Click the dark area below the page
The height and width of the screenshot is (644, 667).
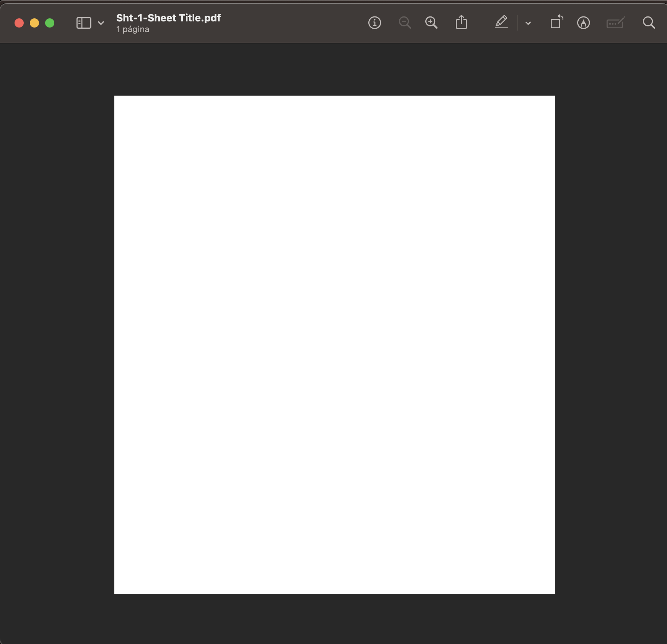(x=334, y=619)
